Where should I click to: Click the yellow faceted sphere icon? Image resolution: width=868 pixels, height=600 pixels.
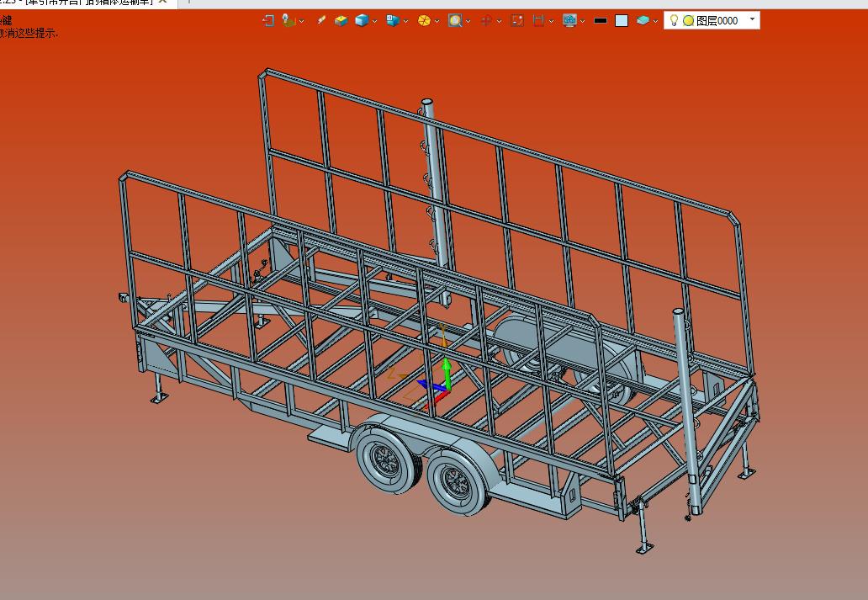click(424, 20)
